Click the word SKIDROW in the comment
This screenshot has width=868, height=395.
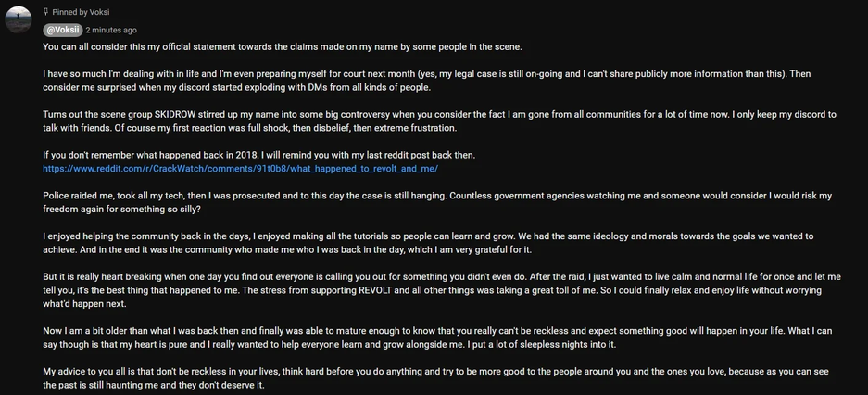[180, 114]
